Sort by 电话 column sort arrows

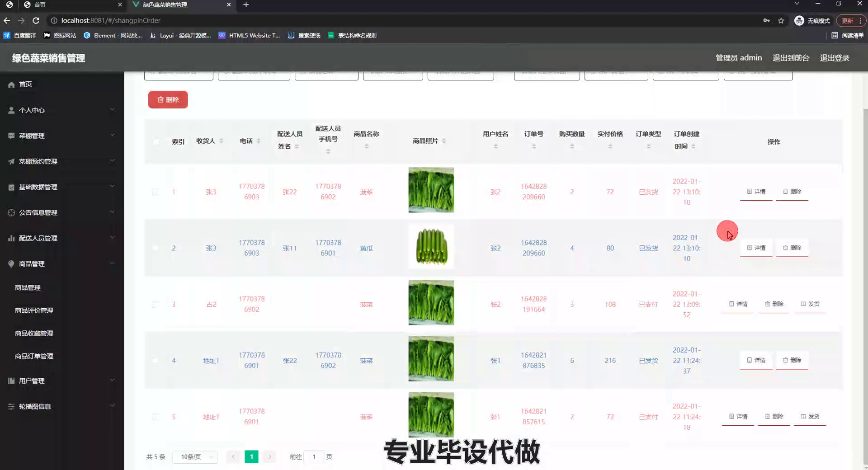click(x=259, y=141)
